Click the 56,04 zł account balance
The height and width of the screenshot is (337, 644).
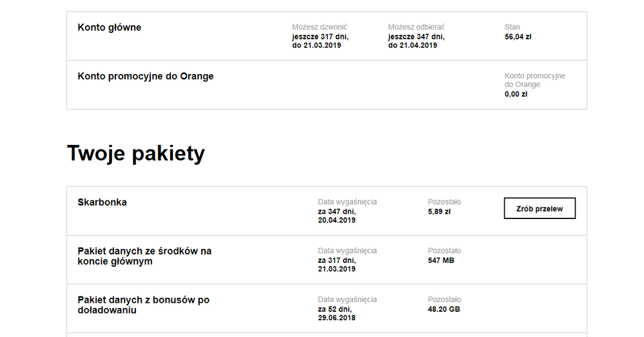click(x=518, y=37)
